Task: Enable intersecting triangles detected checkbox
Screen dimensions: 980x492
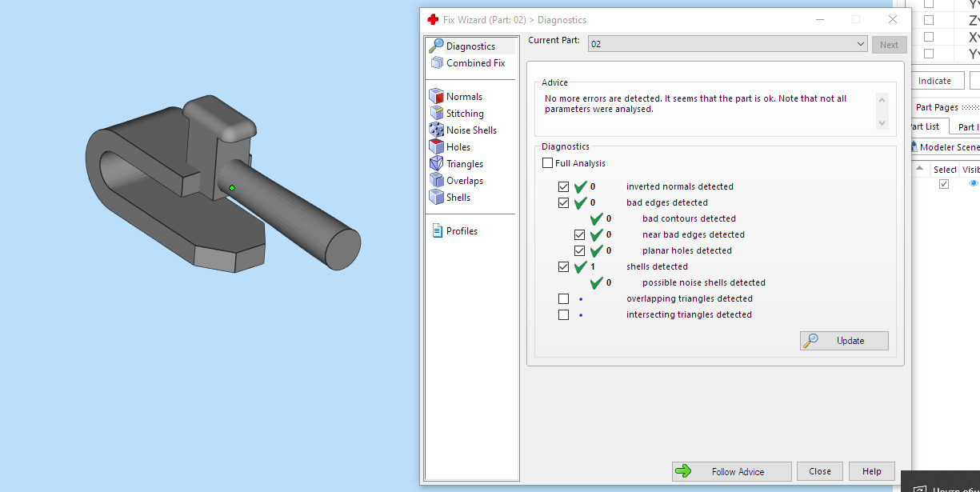Action: pyautogui.click(x=563, y=314)
